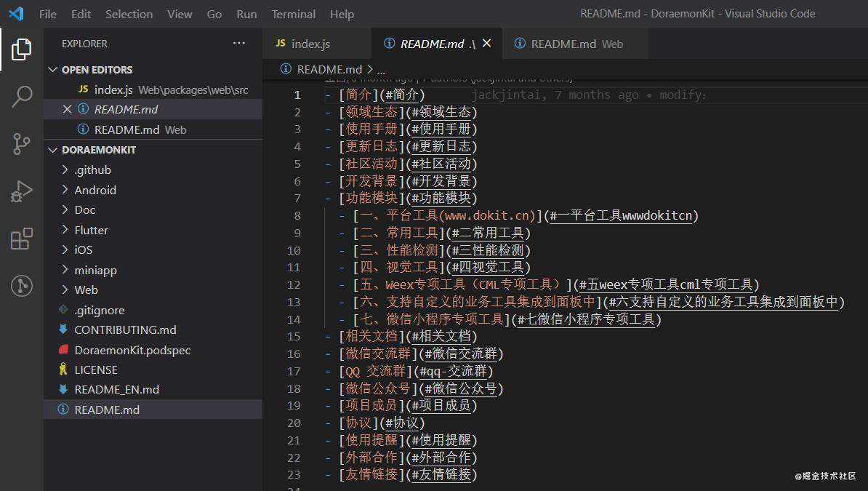Click the #友情链接 link on line 23
Screen dimensions: 868x491
pos(441,474)
